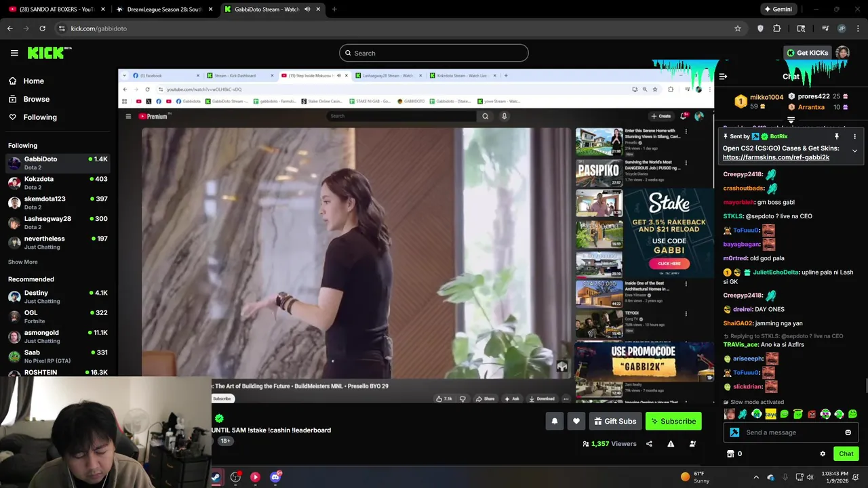Open the emoji picker in chat
Viewport: 868px width, 488px height.
(848, 432)
